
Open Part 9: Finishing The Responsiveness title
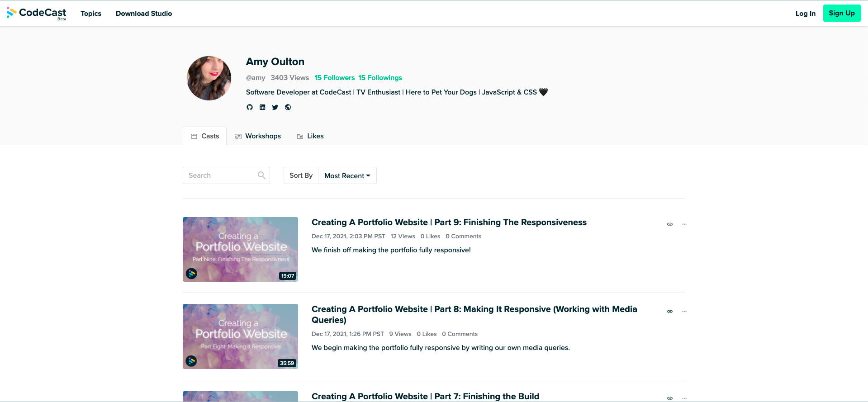(449, 222)
